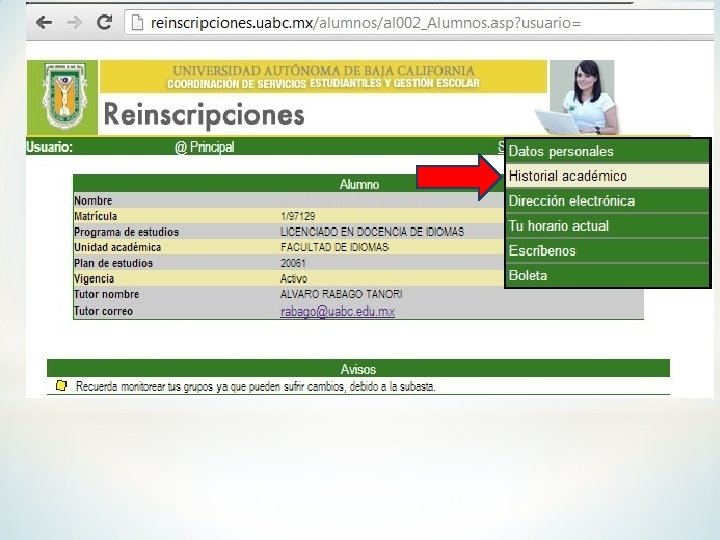The height and width of the screenshot is (540, 720).
Task: Click the matrícula value 1/97129
Action: tap(298, 216)
